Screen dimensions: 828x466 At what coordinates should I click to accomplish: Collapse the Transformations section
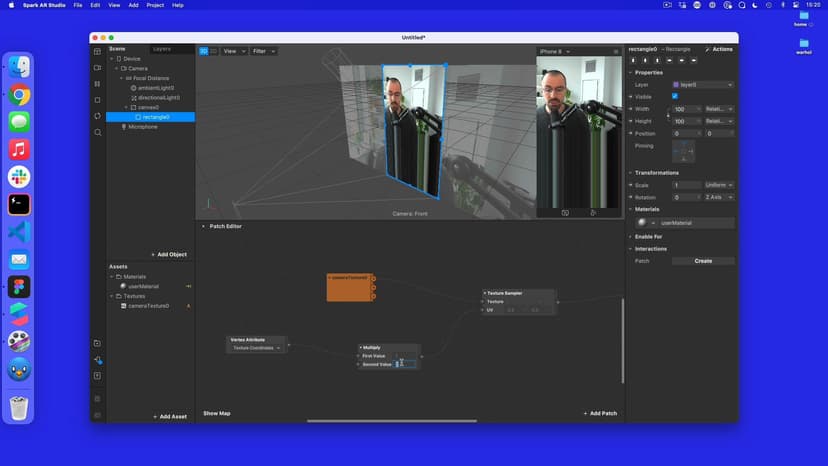coord(631,173)
